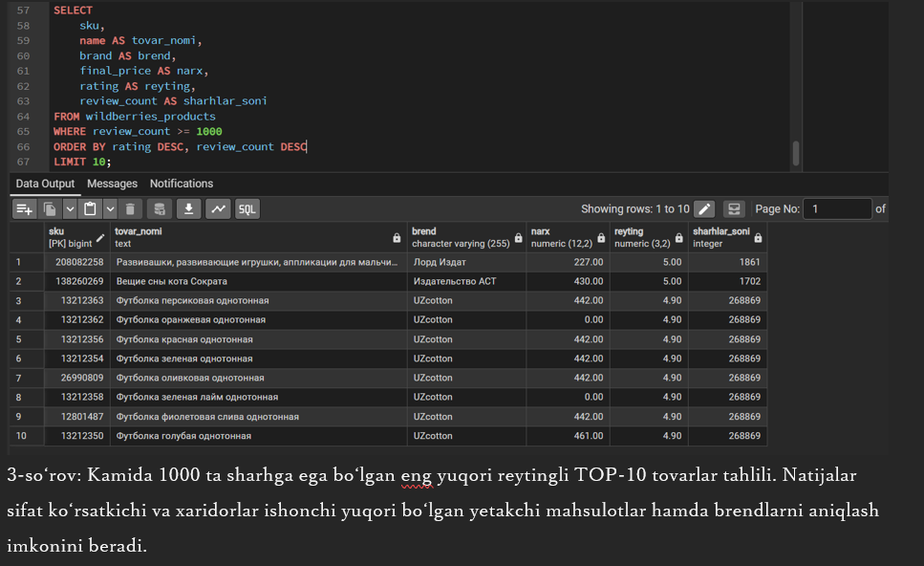The width and height of the screenshot is (924, 566).
Task: Click the icon left of Page No
Action: click(734, 208)
